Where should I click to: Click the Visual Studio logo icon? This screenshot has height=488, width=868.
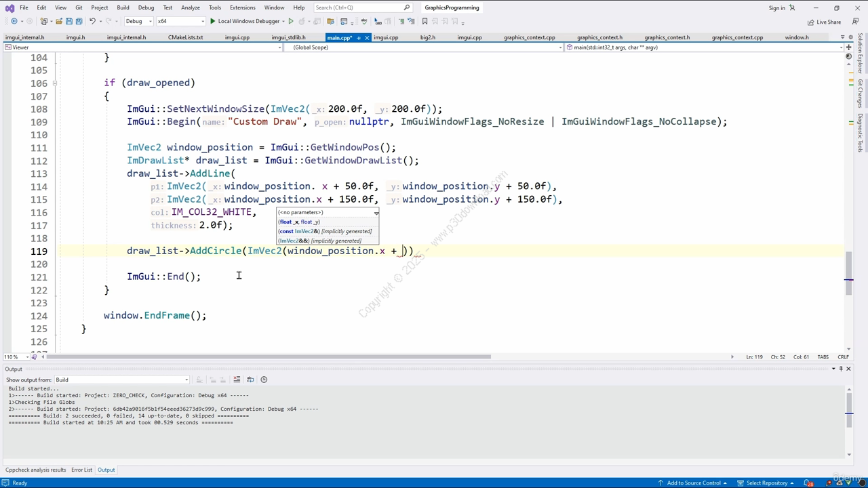9,8
